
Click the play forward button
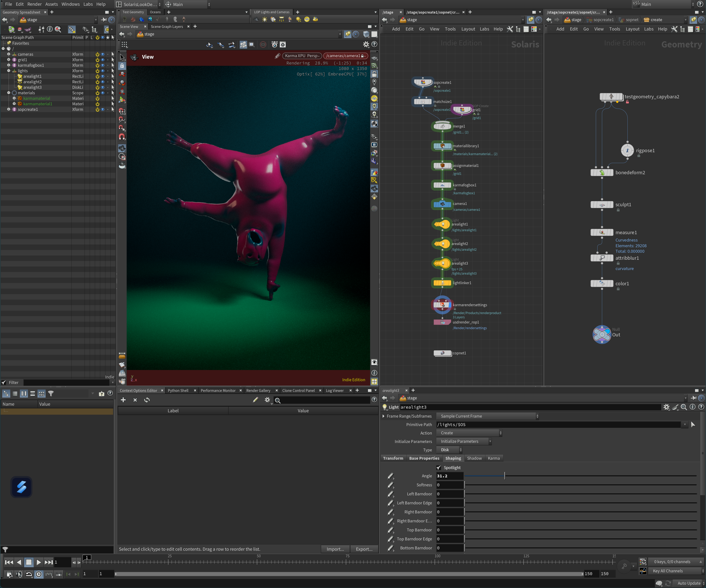point(39,562)
